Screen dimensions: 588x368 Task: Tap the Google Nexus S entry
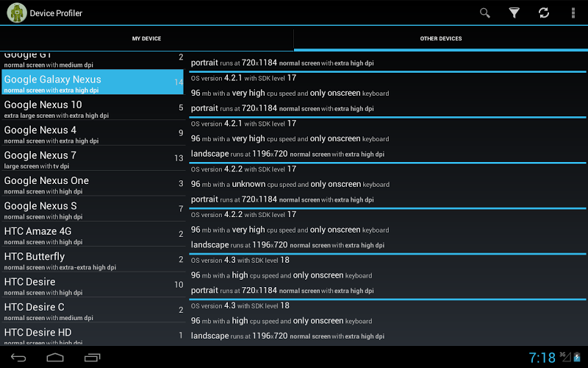point(92,210)
